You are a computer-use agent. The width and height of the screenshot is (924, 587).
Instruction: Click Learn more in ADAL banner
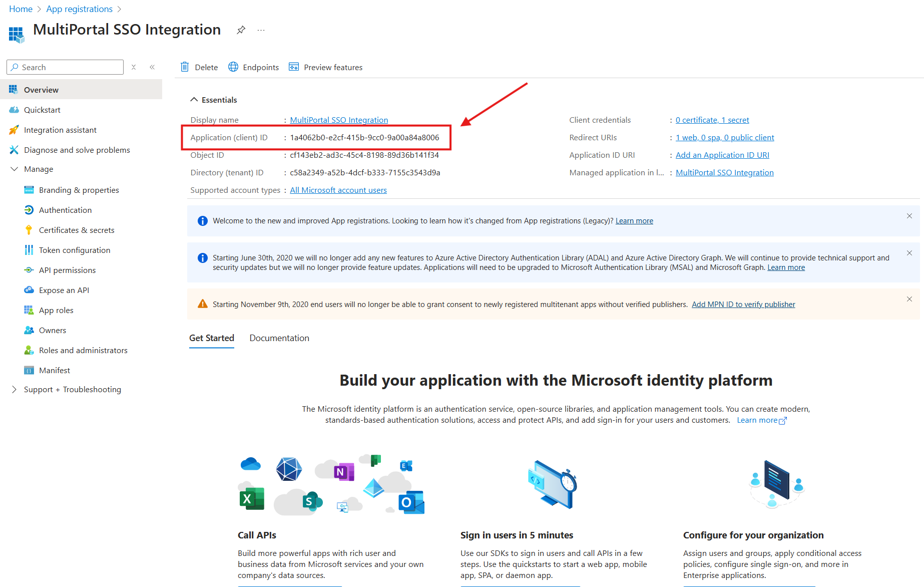(x=786, y=267)
